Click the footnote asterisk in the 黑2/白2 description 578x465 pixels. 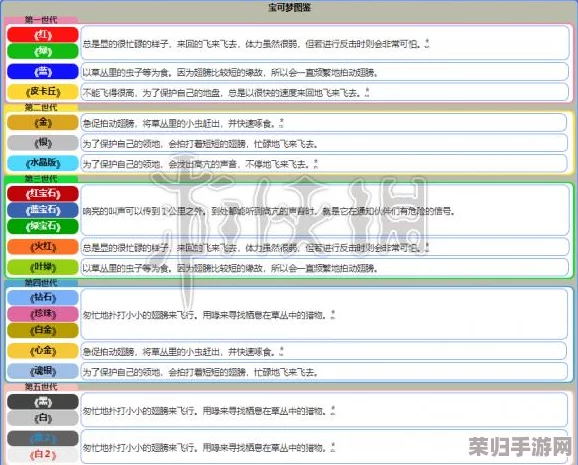tap(332, 447)
